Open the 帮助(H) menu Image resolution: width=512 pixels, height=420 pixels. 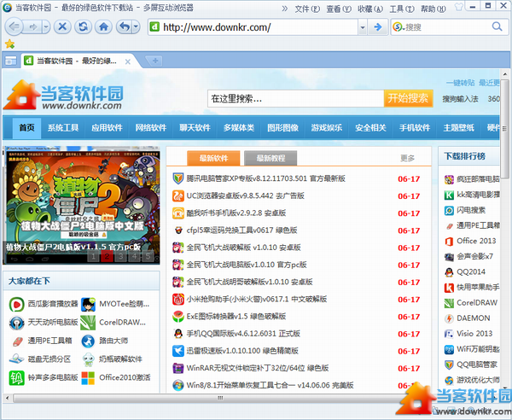tap(433, 9)
